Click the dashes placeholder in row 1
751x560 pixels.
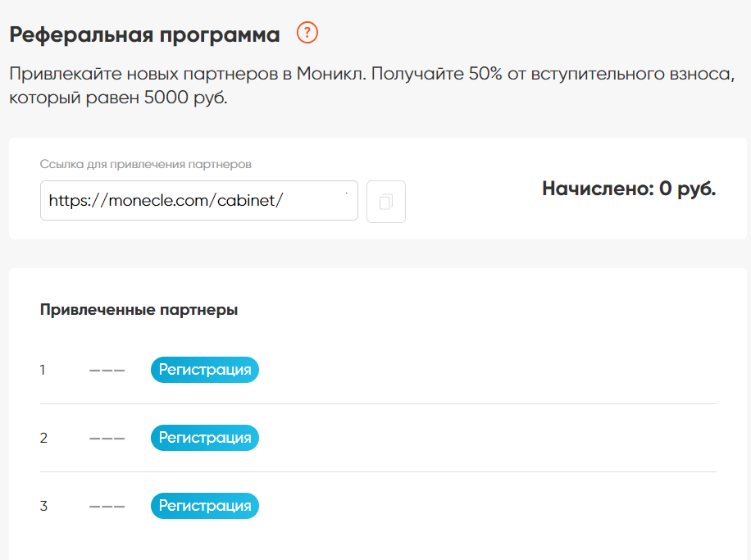(107, 371)
